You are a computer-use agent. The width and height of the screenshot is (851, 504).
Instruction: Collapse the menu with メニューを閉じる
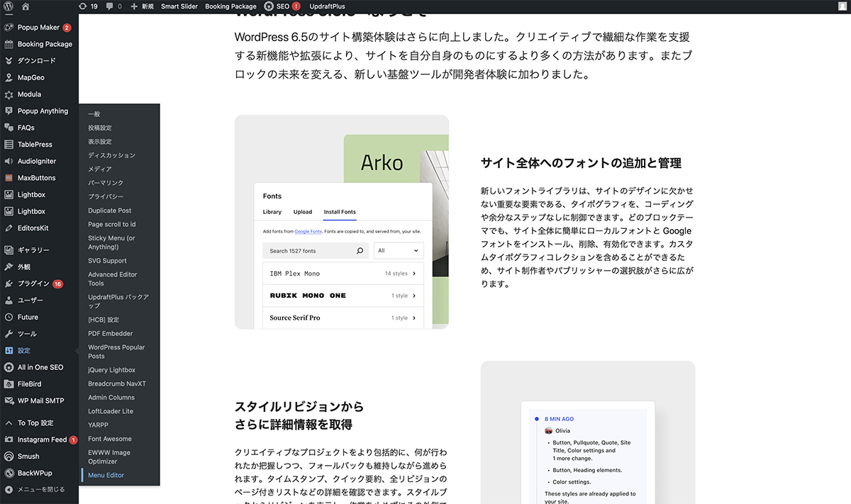point(34,489)
